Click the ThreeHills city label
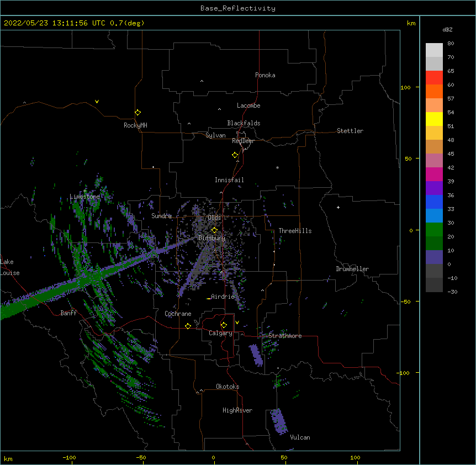The width and height of the screenshot is (476, 465). coord(295,231)
